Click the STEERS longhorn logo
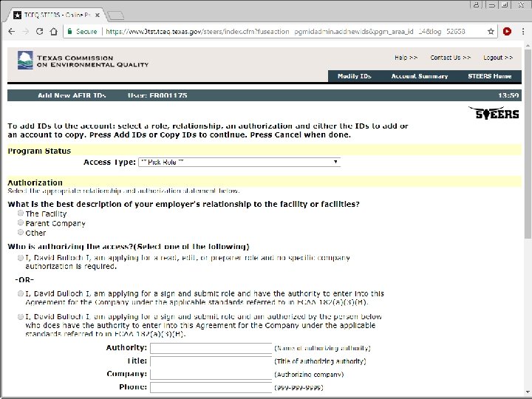The image size is (532, 399). (494, 113)
